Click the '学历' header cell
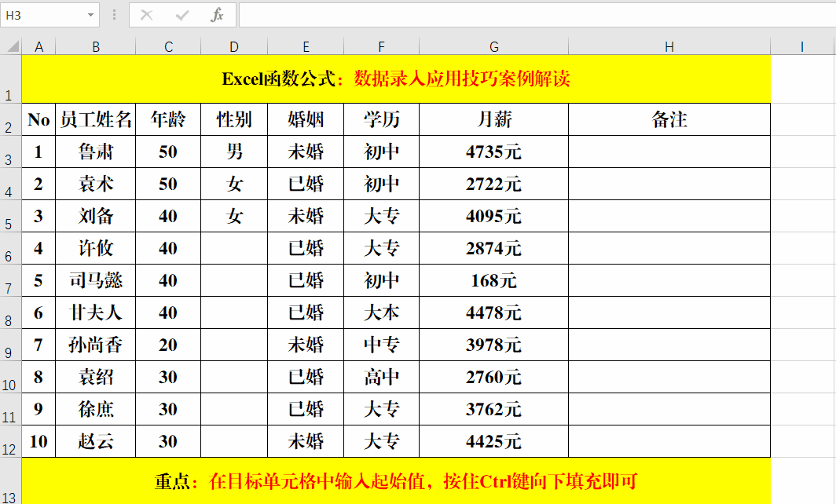Image resolution: width=836 pixels, height=504 pixels. tap(382, 120)
